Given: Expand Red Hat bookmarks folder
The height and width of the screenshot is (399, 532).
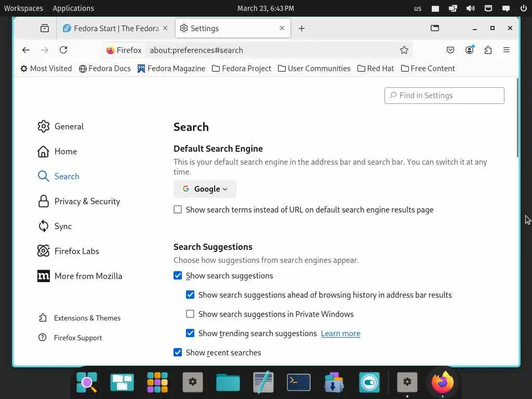Looking at the screenshot, I should click(x=376, y=69).
